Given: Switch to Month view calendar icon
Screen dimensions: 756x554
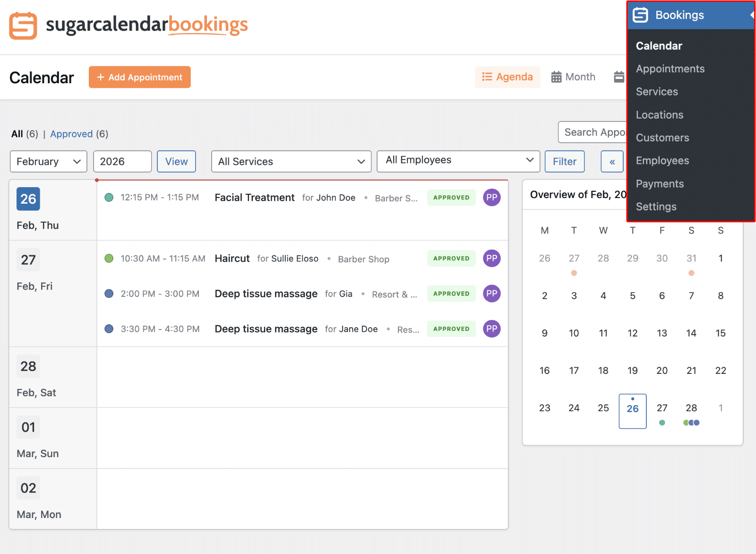Looking at the screenshot, I should pos(556,77).
